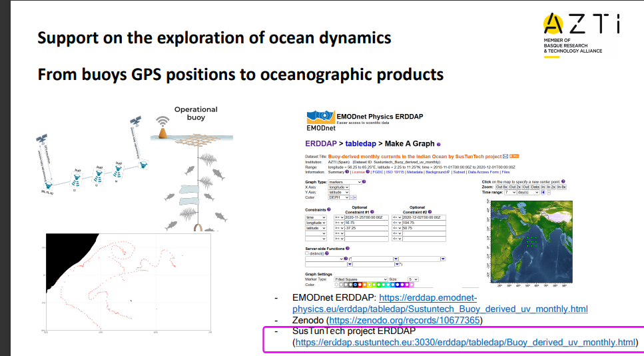Click the In 8x zoom button
The width and height of the screenshot is (644, 356).
tap(561, 187)
